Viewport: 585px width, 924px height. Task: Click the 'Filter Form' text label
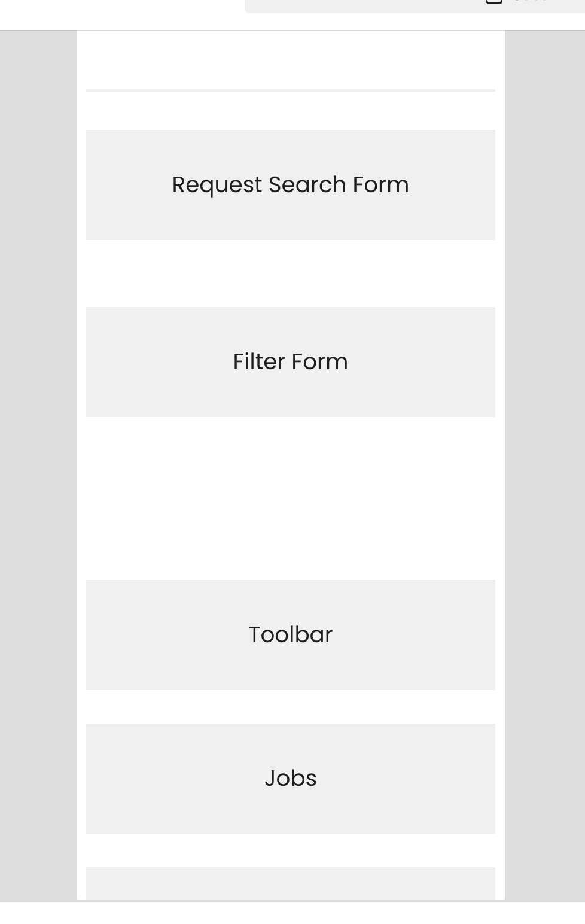tap(290, 362)
